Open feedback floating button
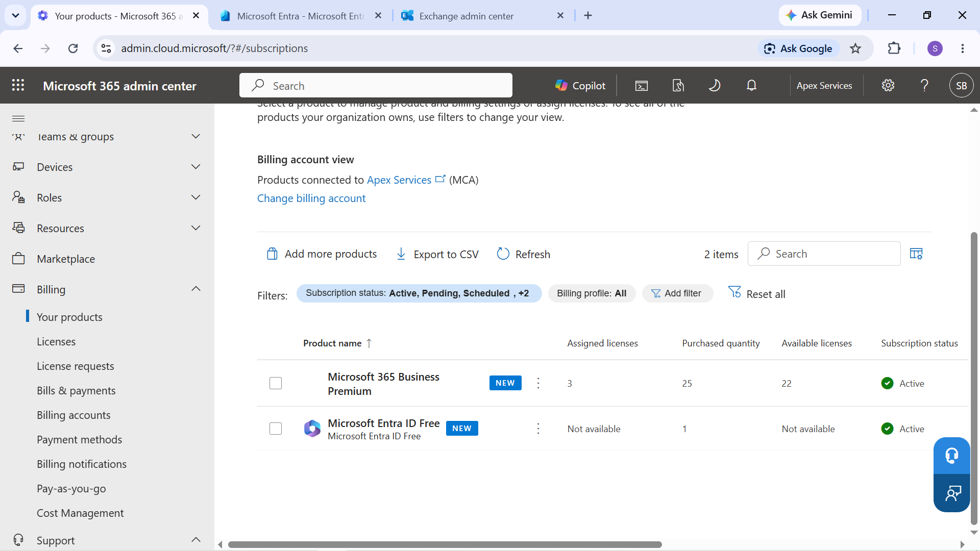This screenshot has height=551, width=980. click(951, 493)
